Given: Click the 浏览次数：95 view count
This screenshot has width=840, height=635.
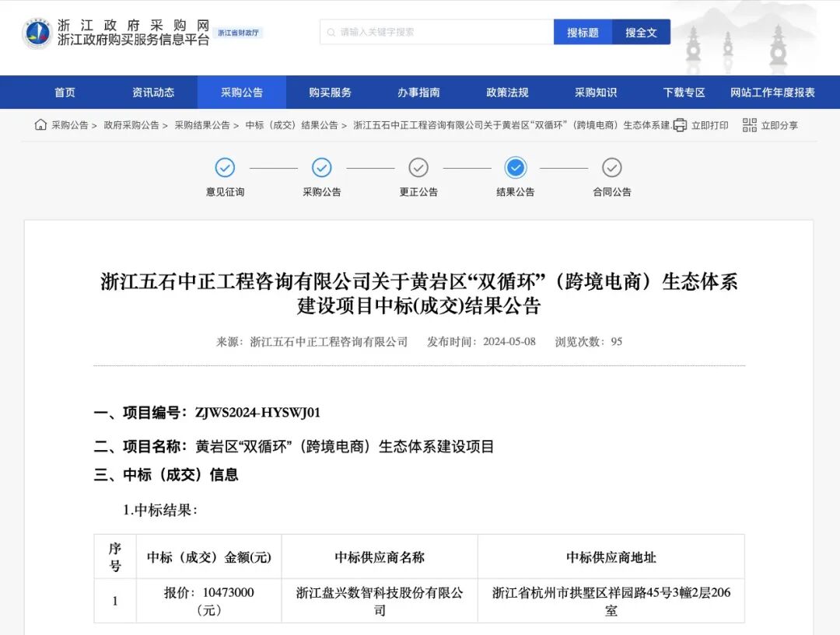Looking at the screenshot, I should (x=588, y=341).
